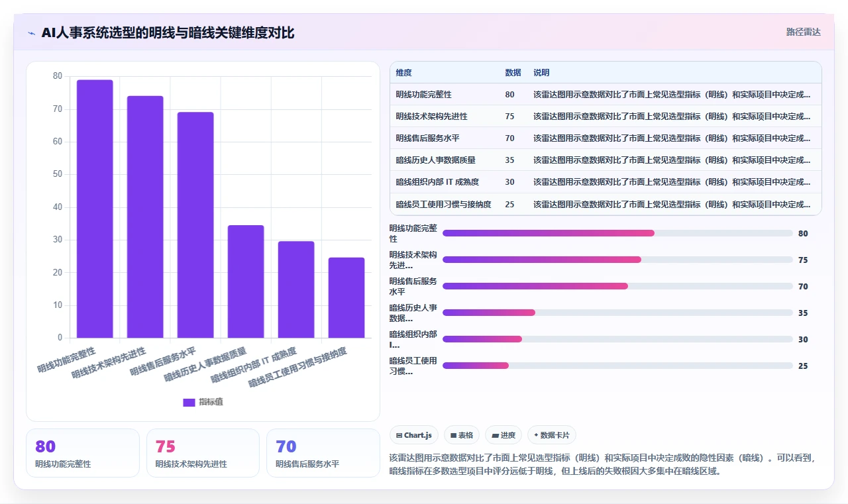Open the 75 明线技术架构先进性 stat card
The height and width of the screenshot is (504, 848).
coord(203,453)
